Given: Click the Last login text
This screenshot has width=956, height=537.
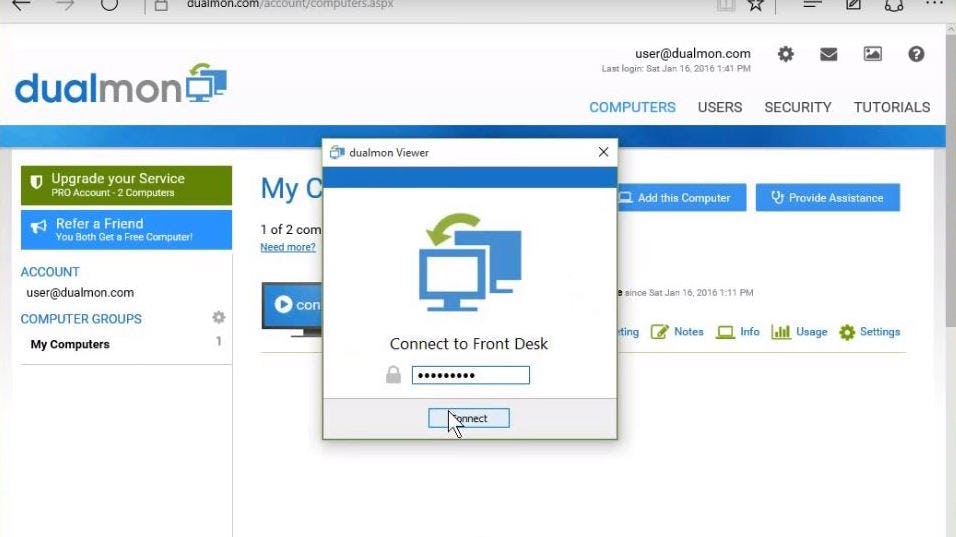Looking at the screenshot, I should pyautogui.click(x=676, y=68).
